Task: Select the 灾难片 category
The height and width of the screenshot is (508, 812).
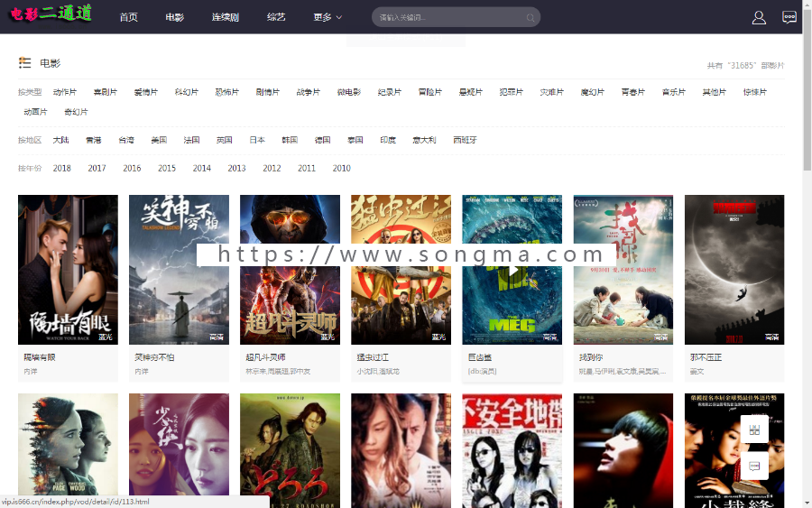Action: (x=551, y=92)
